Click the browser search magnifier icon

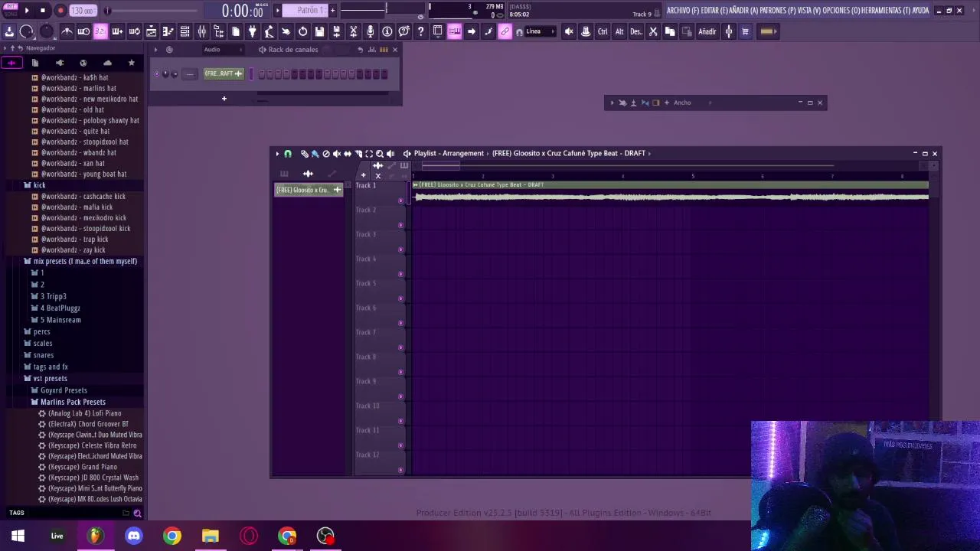[138, 514]
